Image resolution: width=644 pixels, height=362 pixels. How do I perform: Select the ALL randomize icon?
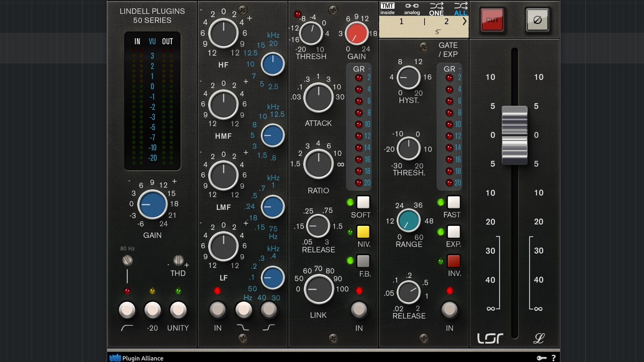461,9
